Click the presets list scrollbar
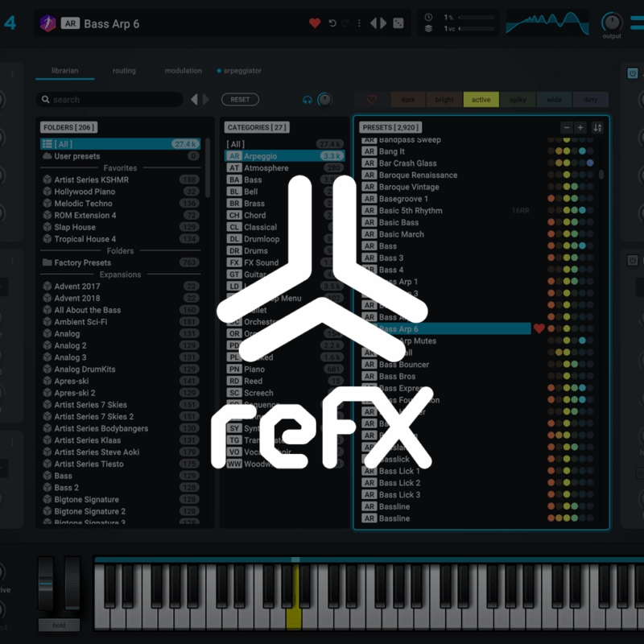 point(601,175)
